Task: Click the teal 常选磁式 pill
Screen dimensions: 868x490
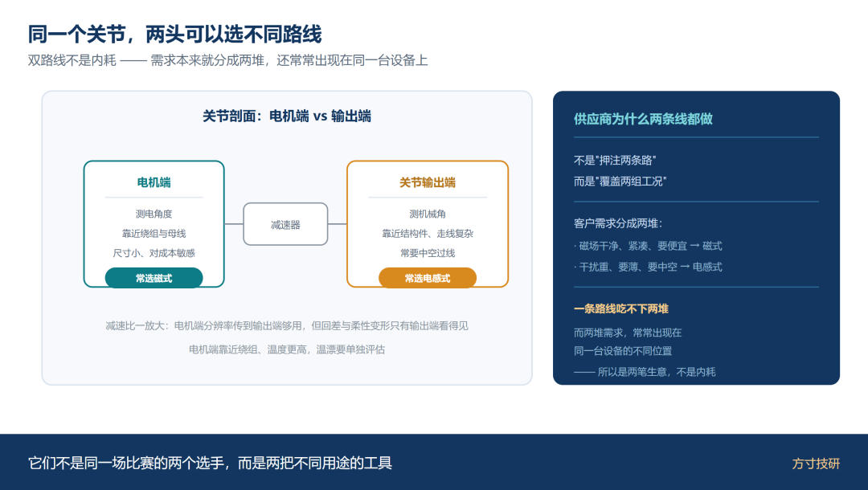Action: [x=154, y=278]
